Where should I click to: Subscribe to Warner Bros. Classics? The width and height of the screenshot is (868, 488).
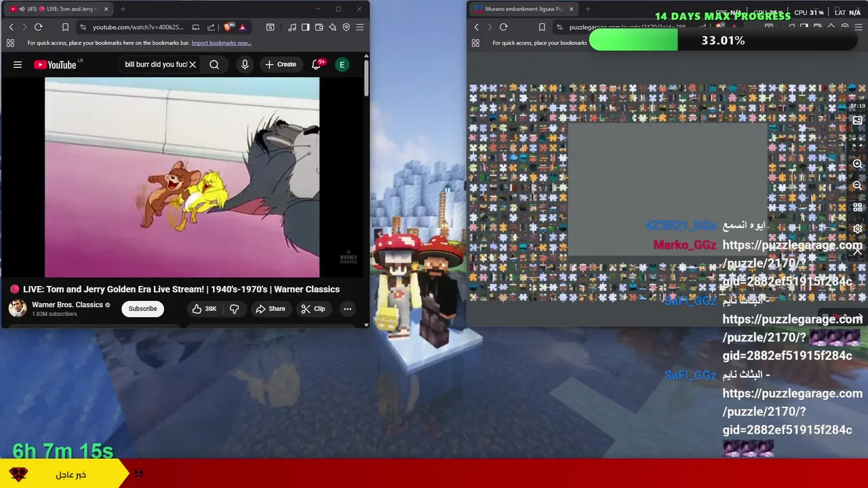click(x=142, y=308)
